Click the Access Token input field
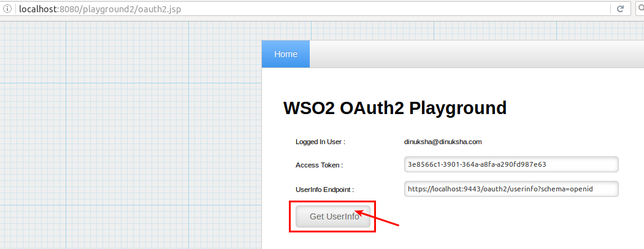Viewport: 644px width, 249px height. pos(512,164)
